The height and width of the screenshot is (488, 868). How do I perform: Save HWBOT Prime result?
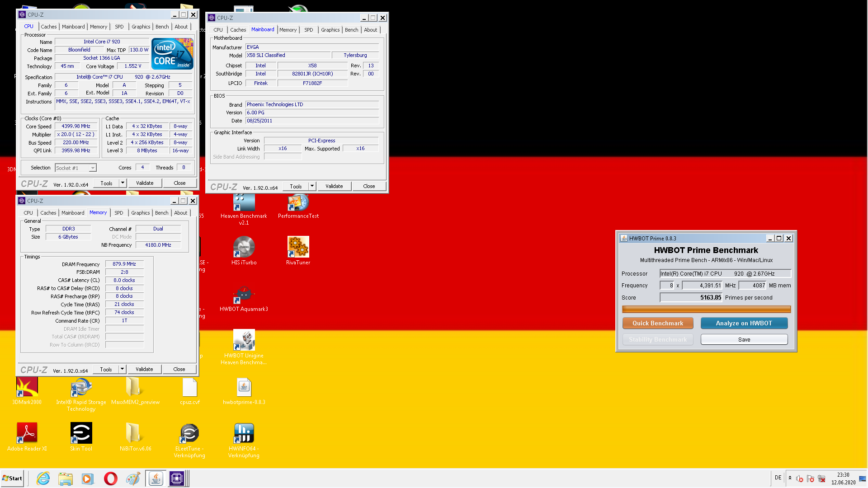point(744,339)
